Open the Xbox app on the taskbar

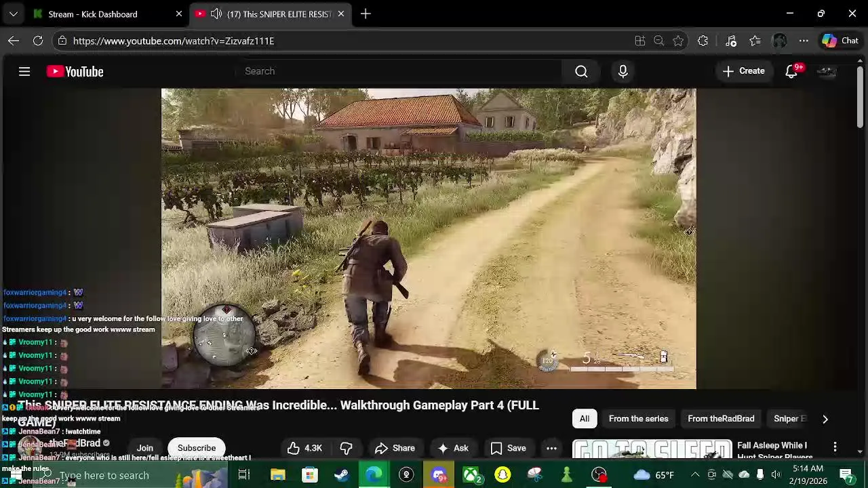coord(471,475)
